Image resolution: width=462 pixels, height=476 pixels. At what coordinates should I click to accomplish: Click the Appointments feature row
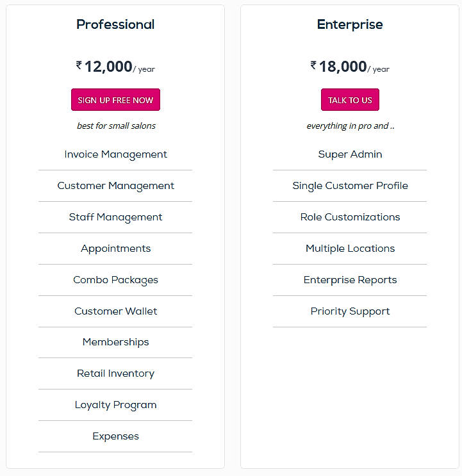tap(115, 249)
